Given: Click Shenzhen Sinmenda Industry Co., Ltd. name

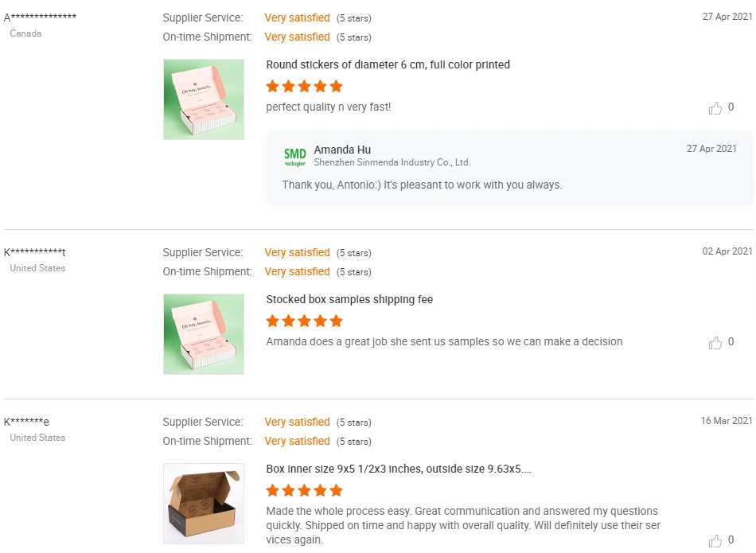Looking at the screenshot, I should pos(392,162).
